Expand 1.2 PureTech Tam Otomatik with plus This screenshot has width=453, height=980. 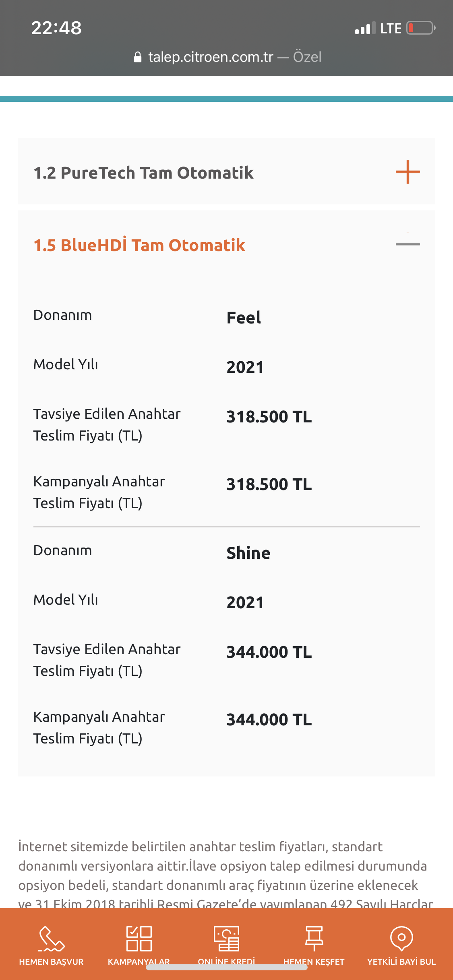pyautogui.click(x=407, y=172)
